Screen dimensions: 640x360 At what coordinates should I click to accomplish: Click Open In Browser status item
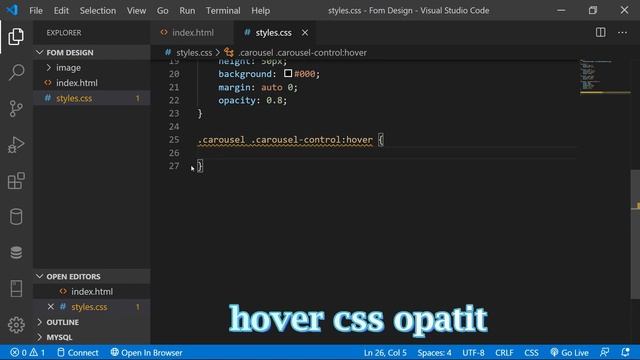click(146, 353)
